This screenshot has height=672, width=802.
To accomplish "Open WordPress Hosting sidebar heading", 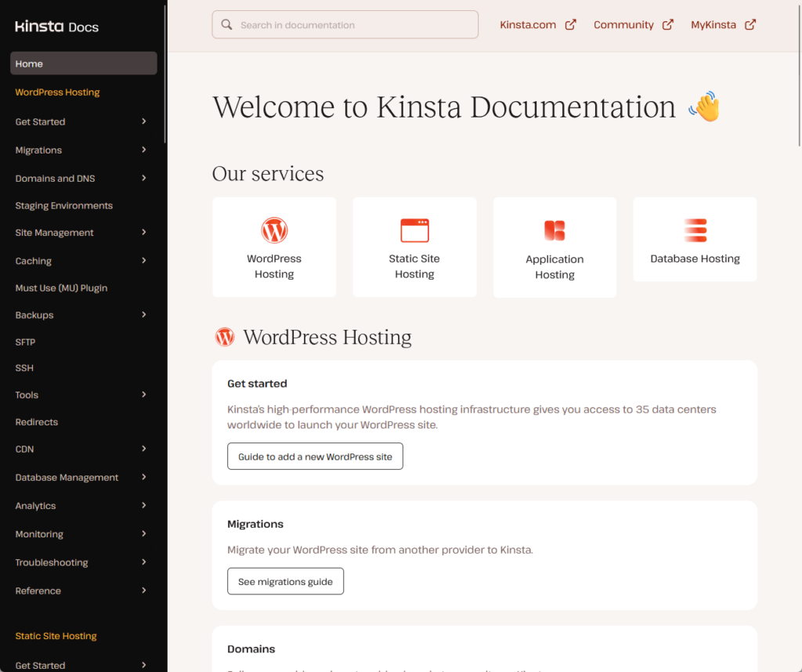I will coord(57,92).
